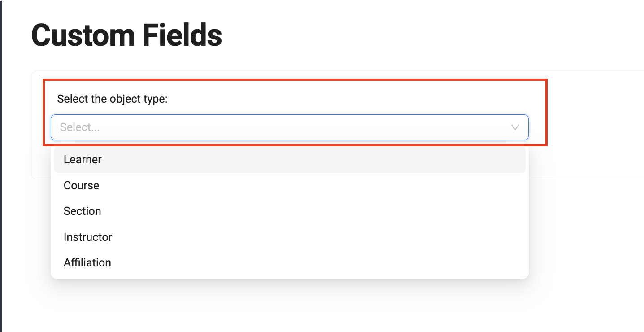Screen dimensions: 644x332
Task: Select Learner from the dropdown list
Action: (x=83, y=160)
